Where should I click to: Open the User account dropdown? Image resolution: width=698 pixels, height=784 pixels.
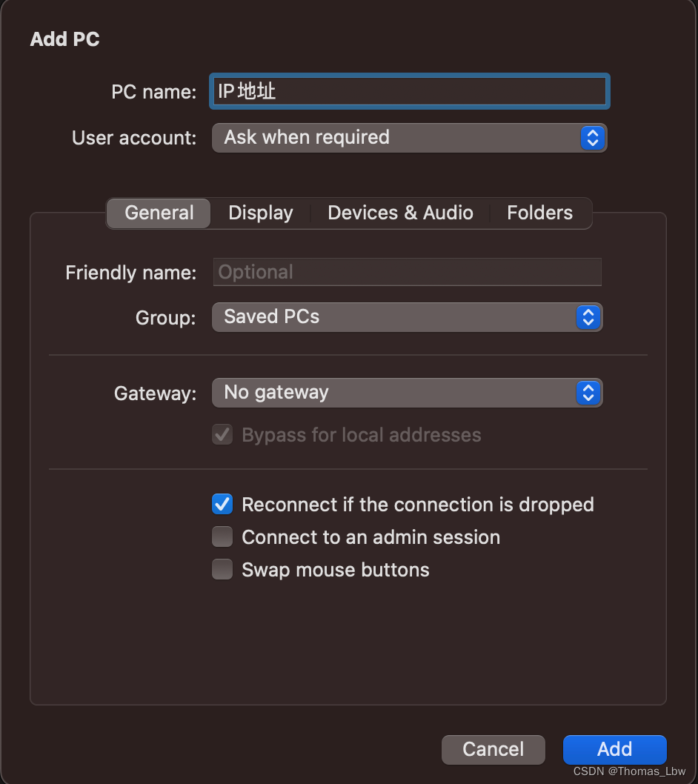click(x=409, y=138)
